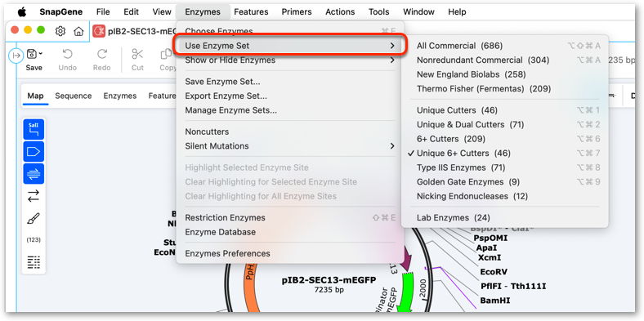Screen dimensions: 644x321
Task: Click the Save toolbar icon
Action: pyautogui.click(x=31, y=54)
